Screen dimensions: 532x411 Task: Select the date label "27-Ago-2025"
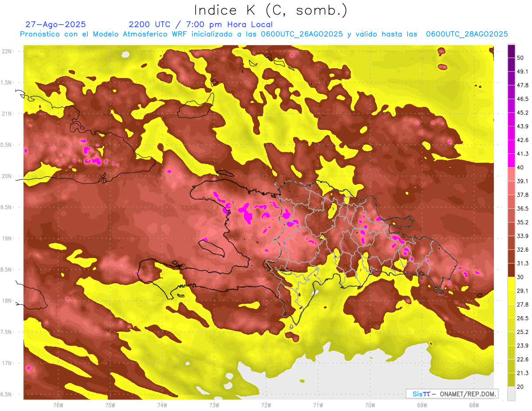pos(56,24)
